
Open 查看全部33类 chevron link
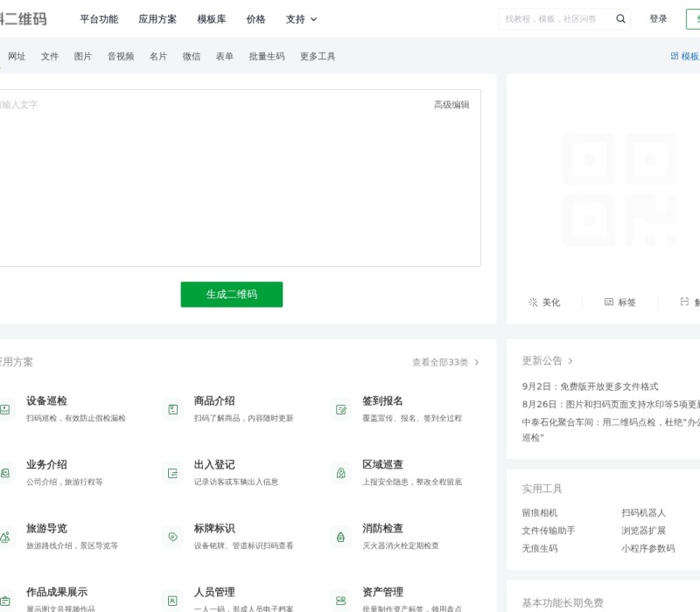[445, 362]
